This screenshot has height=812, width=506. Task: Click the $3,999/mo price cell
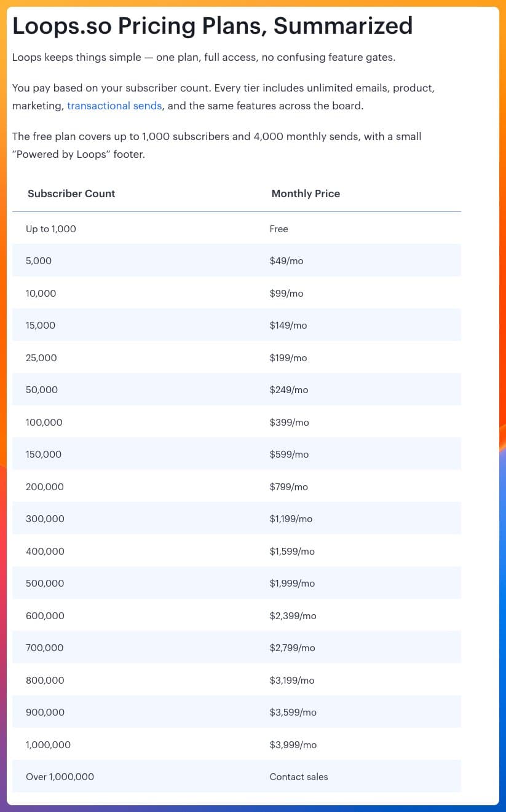point(293,745)
